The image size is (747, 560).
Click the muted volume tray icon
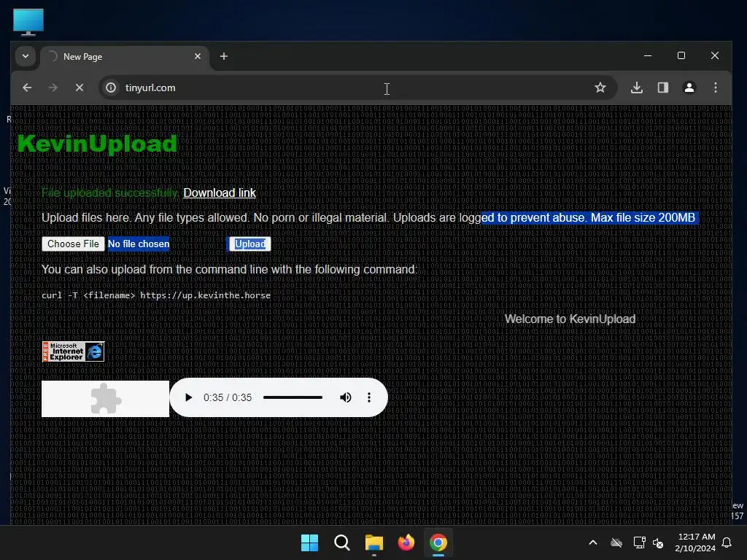(659, 542)
